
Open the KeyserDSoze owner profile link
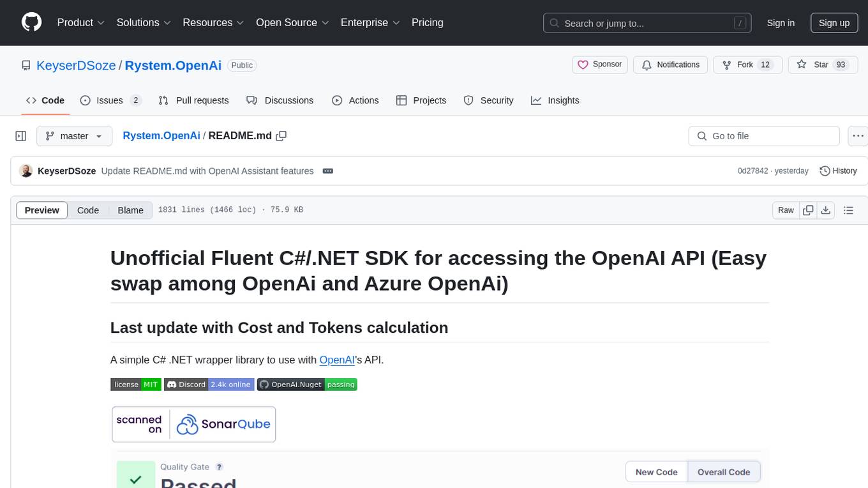click(76, 65)
